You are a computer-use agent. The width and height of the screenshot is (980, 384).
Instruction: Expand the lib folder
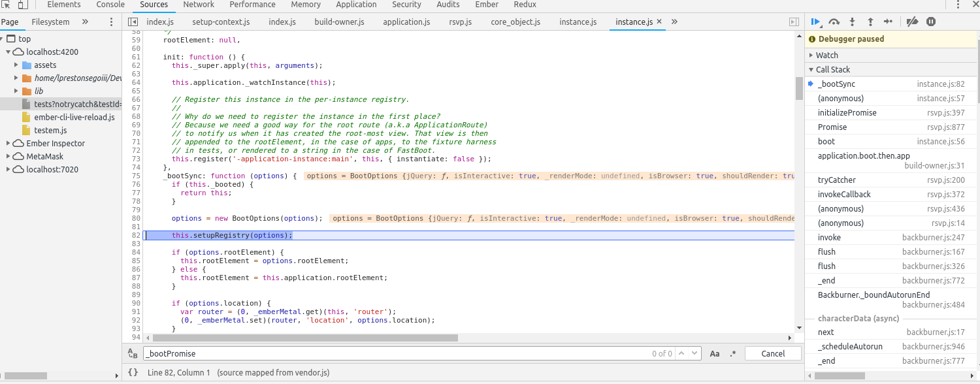tap(16, 91)
